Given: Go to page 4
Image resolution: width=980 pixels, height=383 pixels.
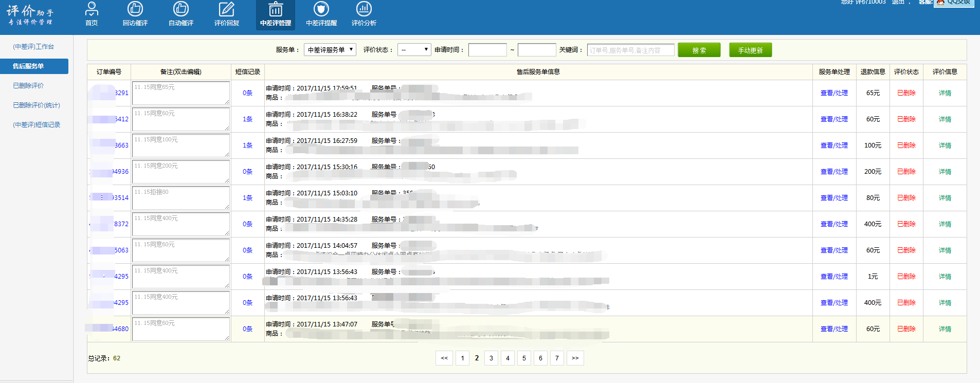Looking at the screenshot, I should click(508, 358).
